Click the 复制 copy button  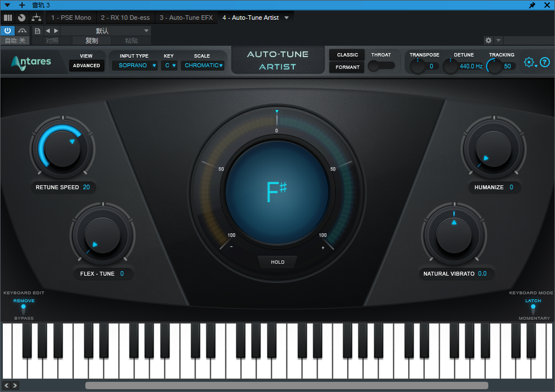tap(92, 41)
